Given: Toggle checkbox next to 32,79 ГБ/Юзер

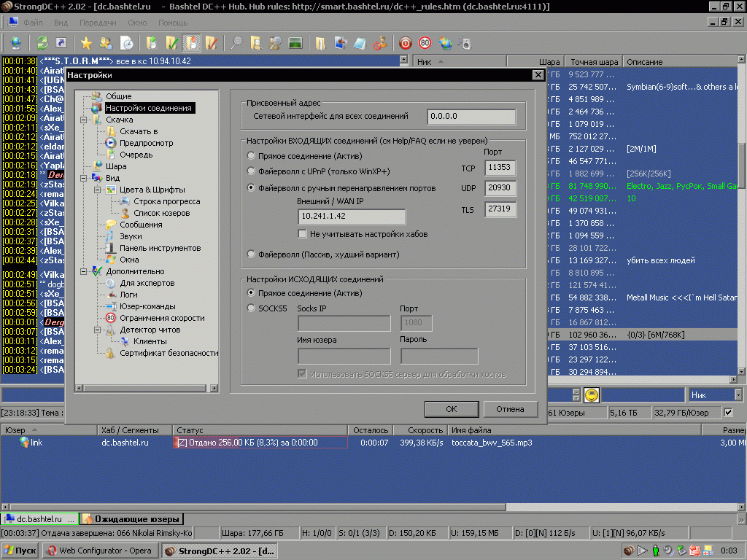Looking at the screenshot, I should pos(729,413).
